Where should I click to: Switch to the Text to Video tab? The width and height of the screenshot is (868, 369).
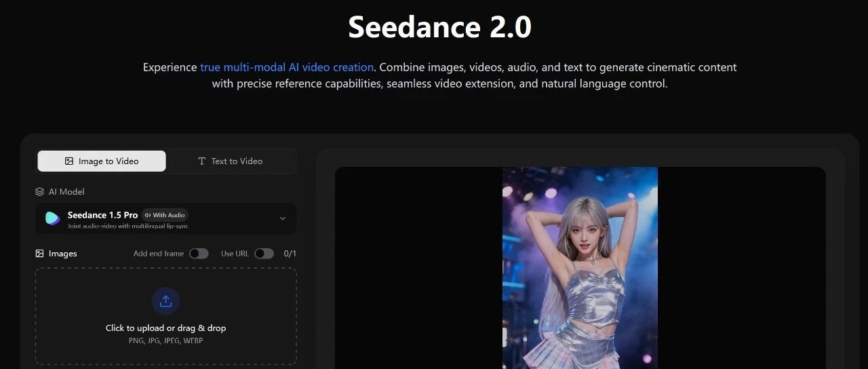(x=231, y=161)
